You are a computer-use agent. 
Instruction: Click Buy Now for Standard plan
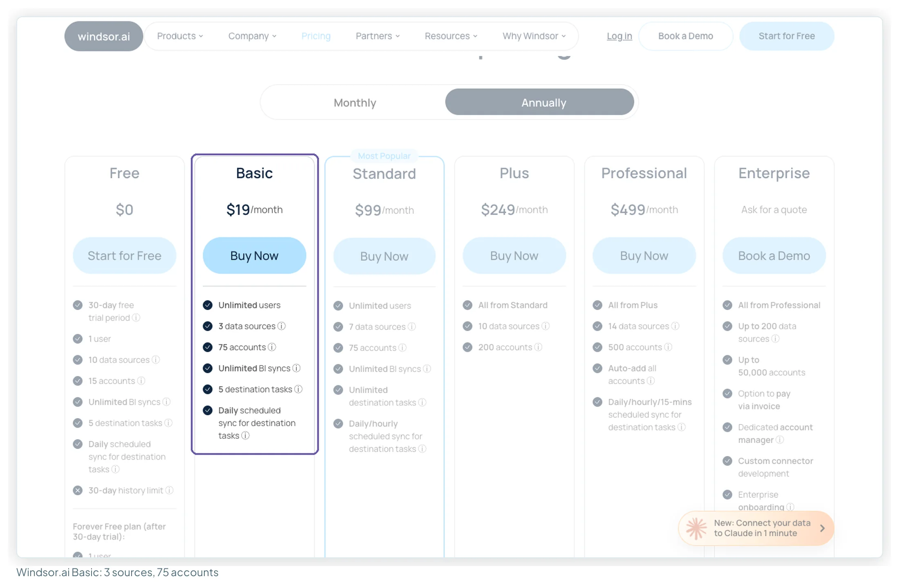click(x=384, y=256)
